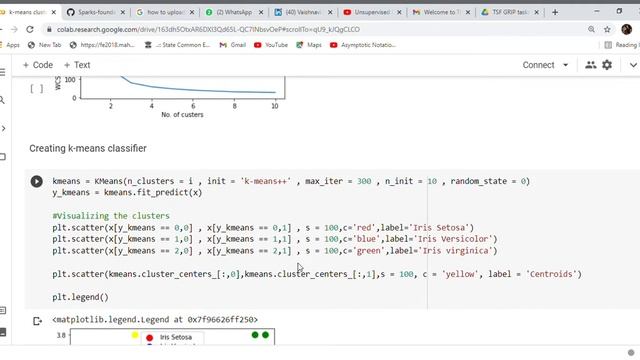This screenshot has height=360, width=640.
Task: Close the k-means clustering tab
Action: coord(53,12)
